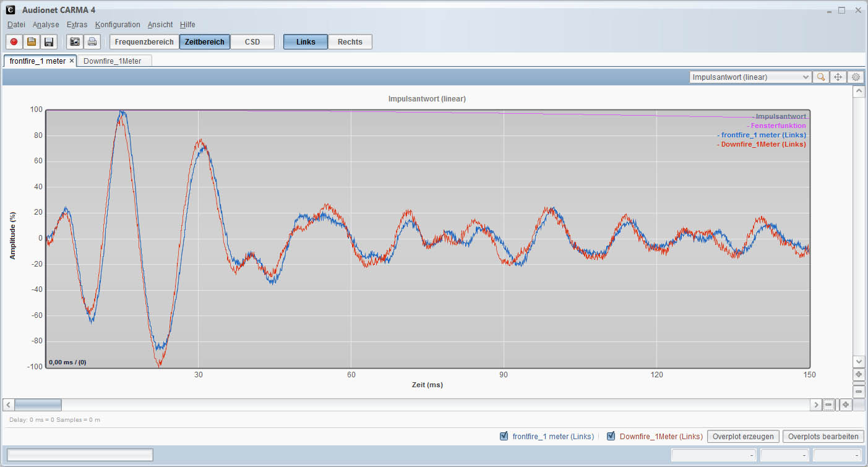Take a screenshot with the camera icon
Image resolution: width=868 pixels, height=467 pixels.
point(75,42)
